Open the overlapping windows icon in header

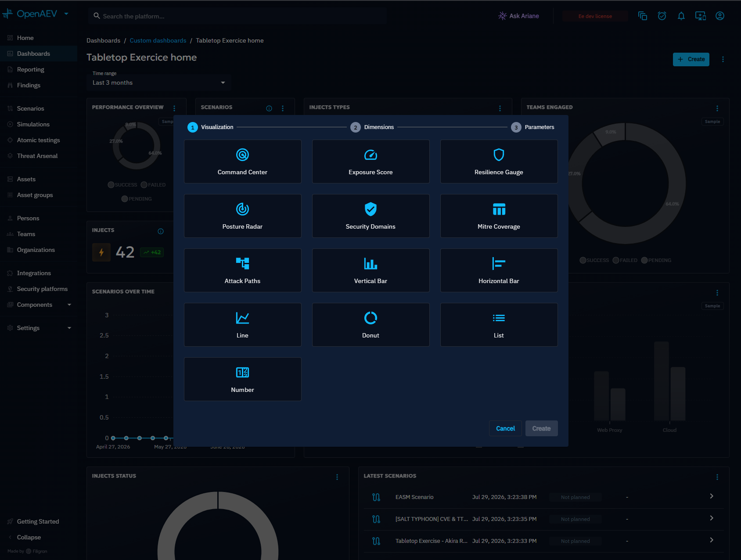click(643, 16)
